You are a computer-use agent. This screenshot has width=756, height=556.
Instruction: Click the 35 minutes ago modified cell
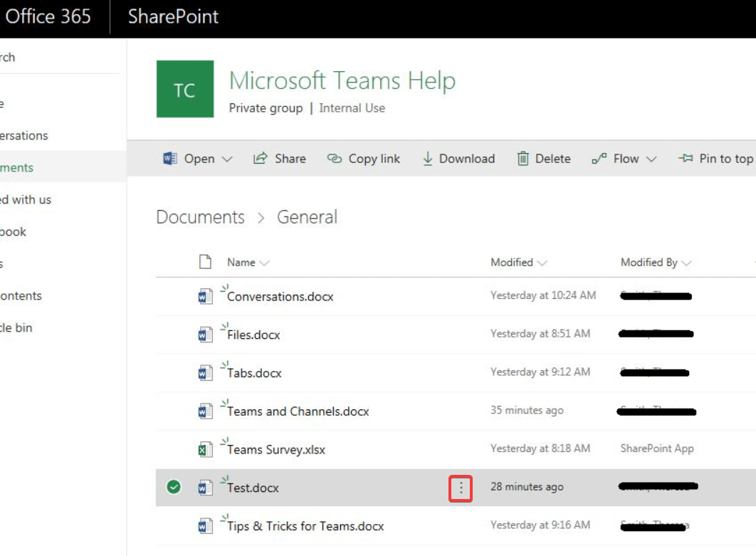(x=527, y=410)
